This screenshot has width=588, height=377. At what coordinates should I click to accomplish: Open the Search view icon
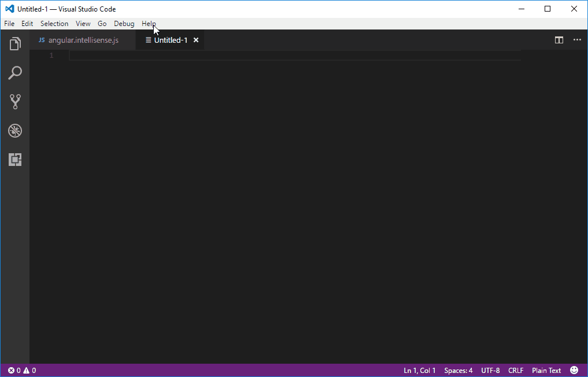pyautogui.click(x=15, y=73)
